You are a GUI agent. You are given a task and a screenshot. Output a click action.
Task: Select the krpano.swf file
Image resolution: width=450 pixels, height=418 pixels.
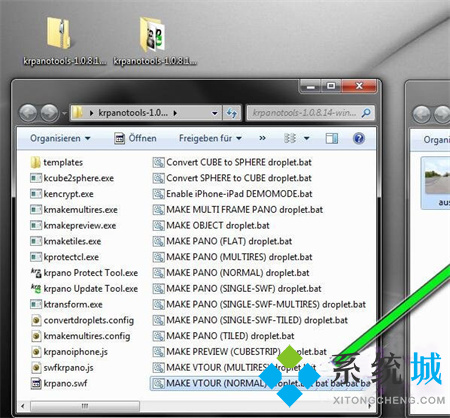tap(59, 384)
